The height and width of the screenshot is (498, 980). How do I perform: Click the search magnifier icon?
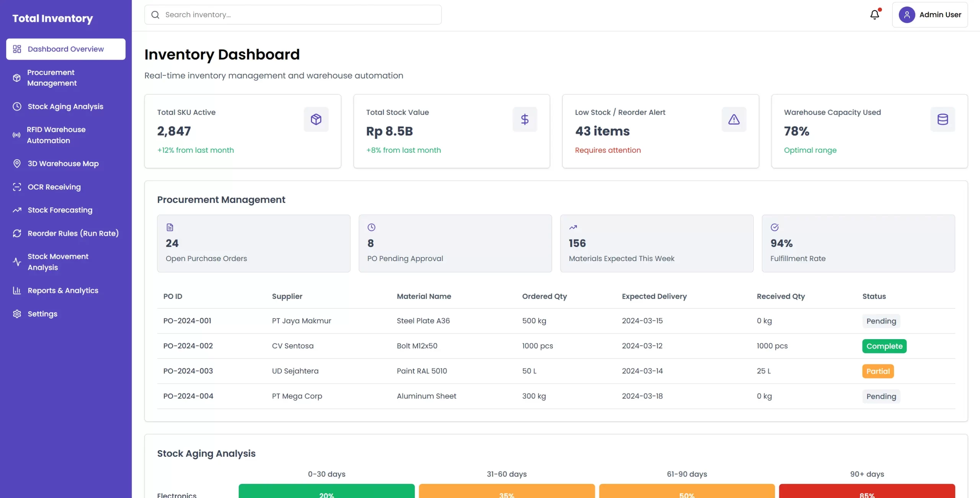pyautogui.click(x=155, y=15)
